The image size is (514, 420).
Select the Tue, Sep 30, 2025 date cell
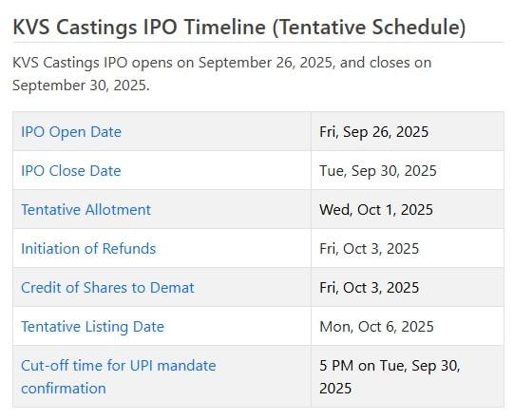[378, 171]
